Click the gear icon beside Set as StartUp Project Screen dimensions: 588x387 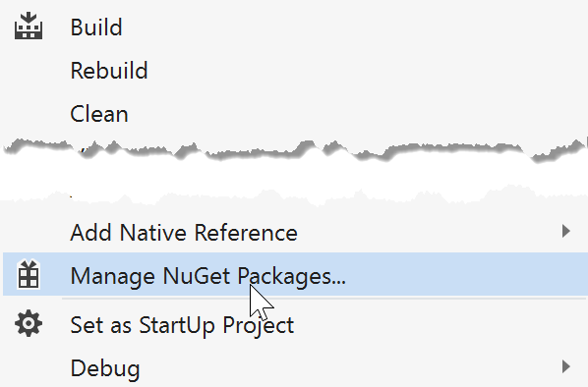29,323
